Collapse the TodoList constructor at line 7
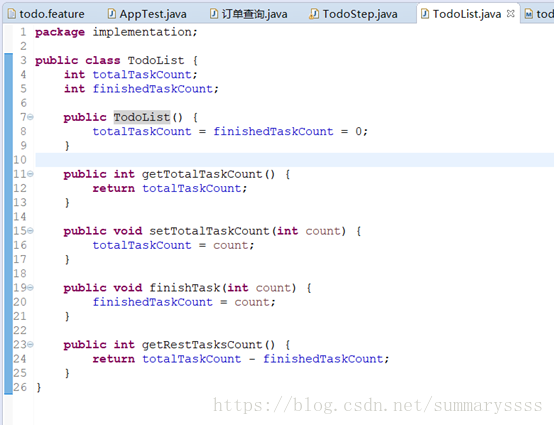Screen dimensions: 554x425 (30, 117)
